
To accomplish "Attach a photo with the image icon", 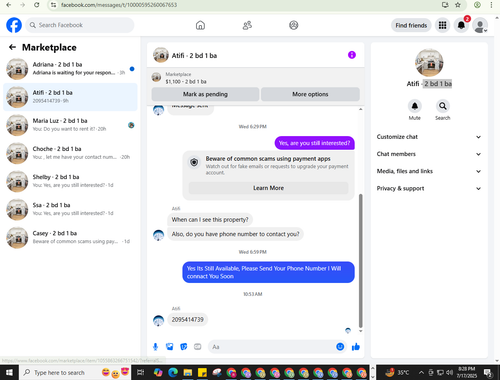I will coord(170,347).
